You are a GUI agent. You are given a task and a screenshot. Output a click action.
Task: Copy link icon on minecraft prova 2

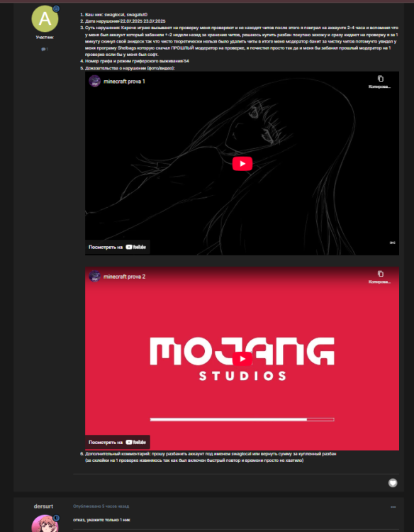coord(381,274)
